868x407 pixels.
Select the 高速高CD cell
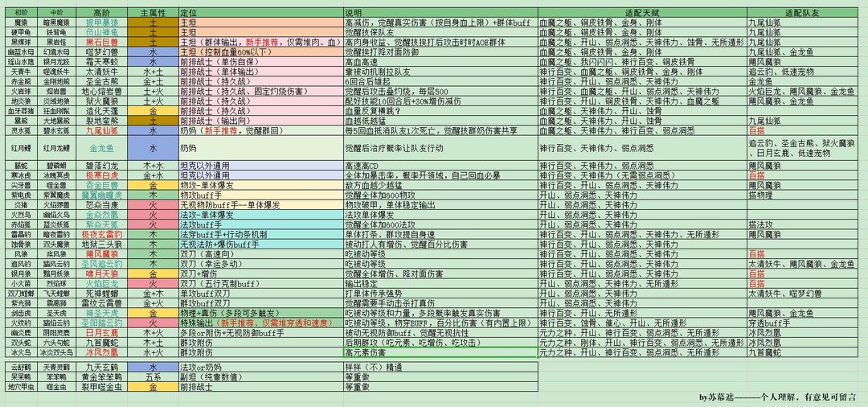(x=440, y=166)
